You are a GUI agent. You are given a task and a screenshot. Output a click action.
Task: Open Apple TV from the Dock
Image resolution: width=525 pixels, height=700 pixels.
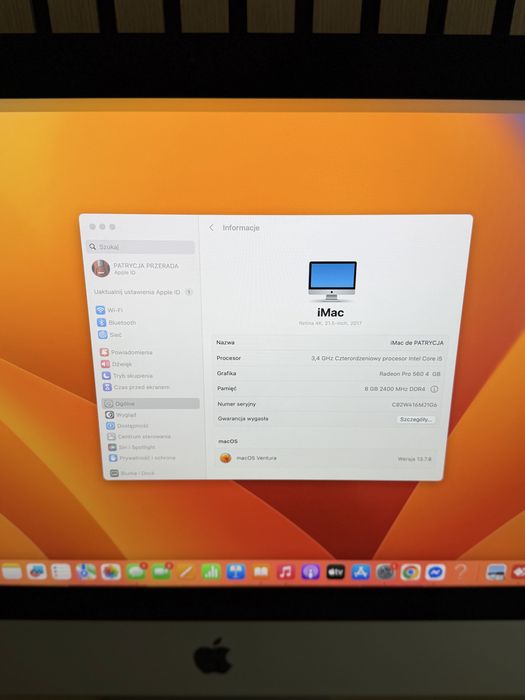point(335,572)
